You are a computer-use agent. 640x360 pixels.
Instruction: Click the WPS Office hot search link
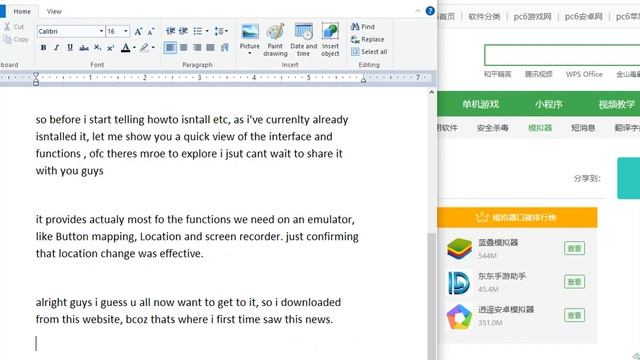click(584, 74)
